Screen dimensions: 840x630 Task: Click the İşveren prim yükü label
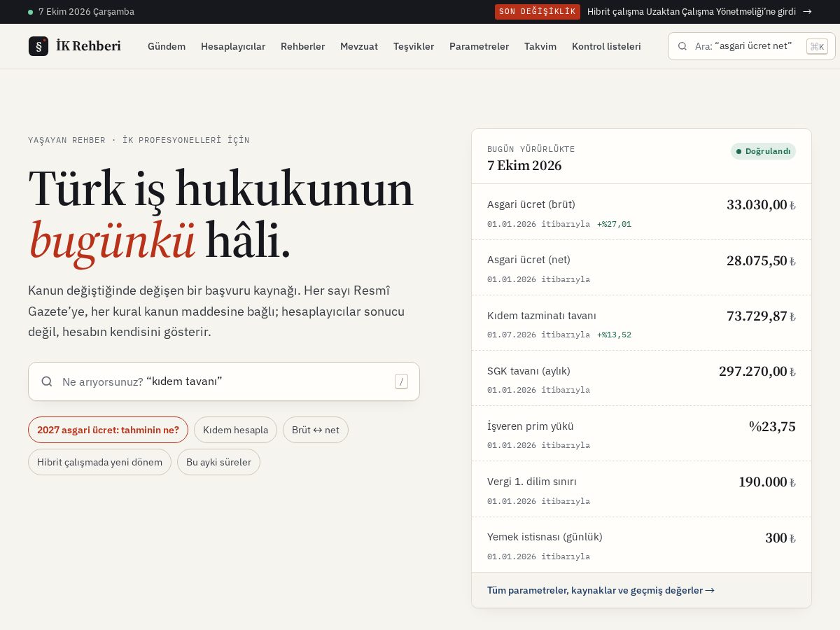point(531,426)
